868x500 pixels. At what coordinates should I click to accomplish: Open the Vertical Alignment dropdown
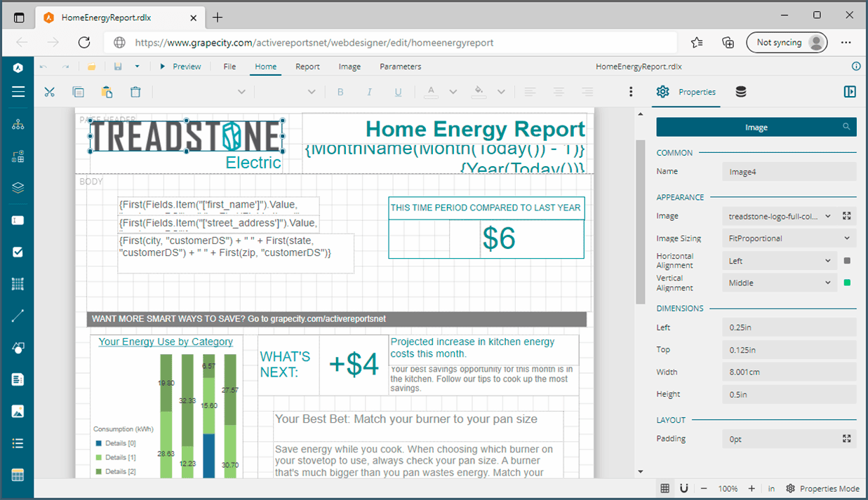(x=778, y=283)
